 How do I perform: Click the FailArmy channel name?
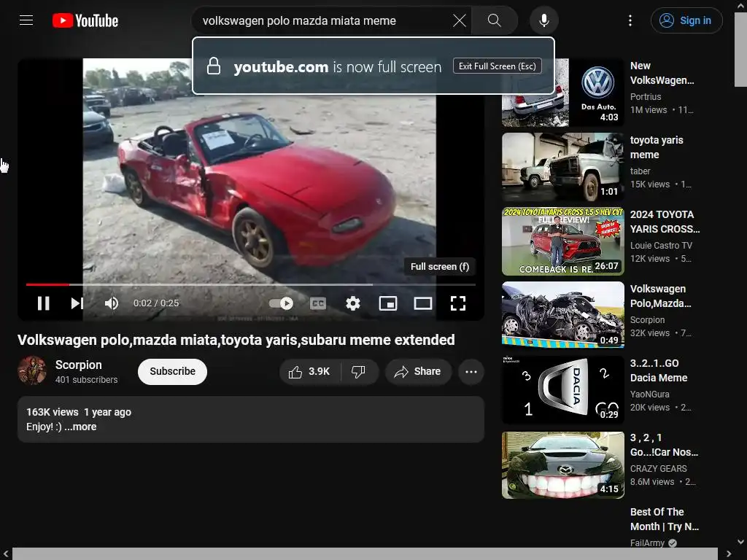coord(647,542)
